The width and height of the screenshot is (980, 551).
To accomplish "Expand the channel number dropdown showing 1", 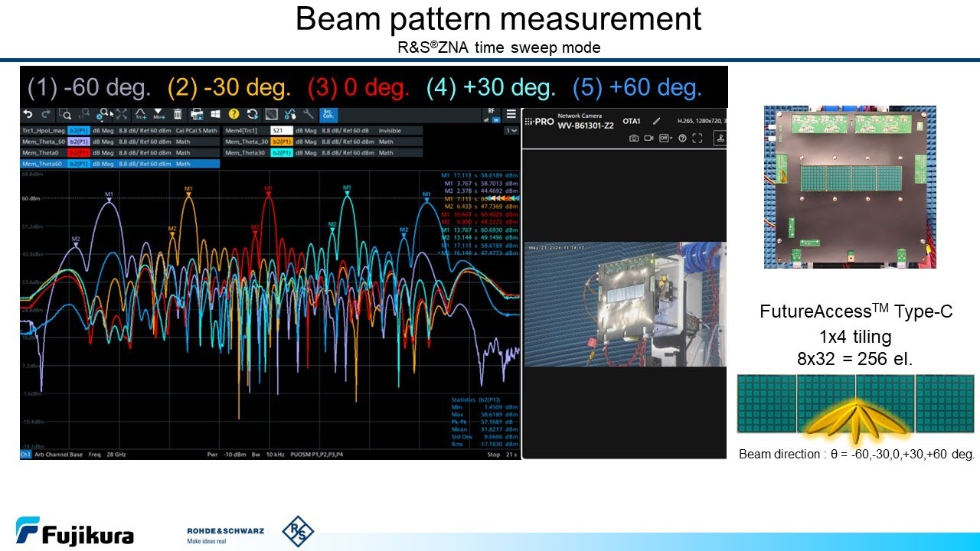I will 511,131.
